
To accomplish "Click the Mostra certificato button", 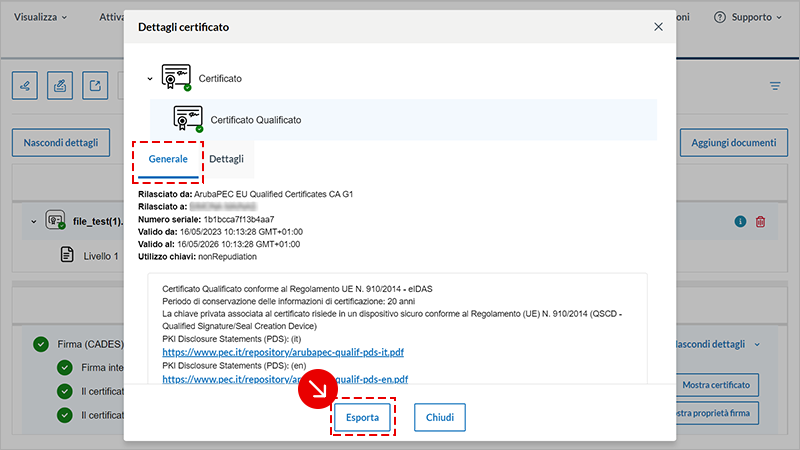I will pos(718,385).
